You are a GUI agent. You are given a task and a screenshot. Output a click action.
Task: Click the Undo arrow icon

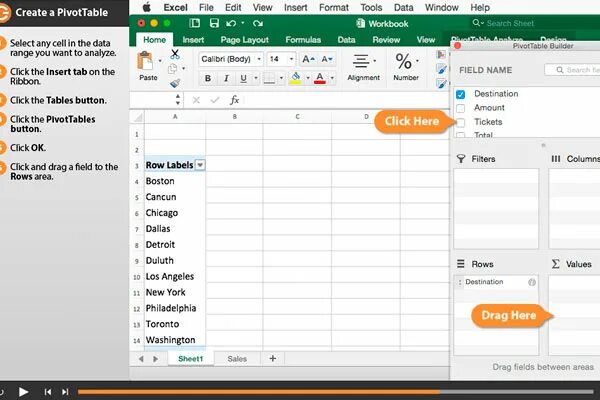pos(231,23)
